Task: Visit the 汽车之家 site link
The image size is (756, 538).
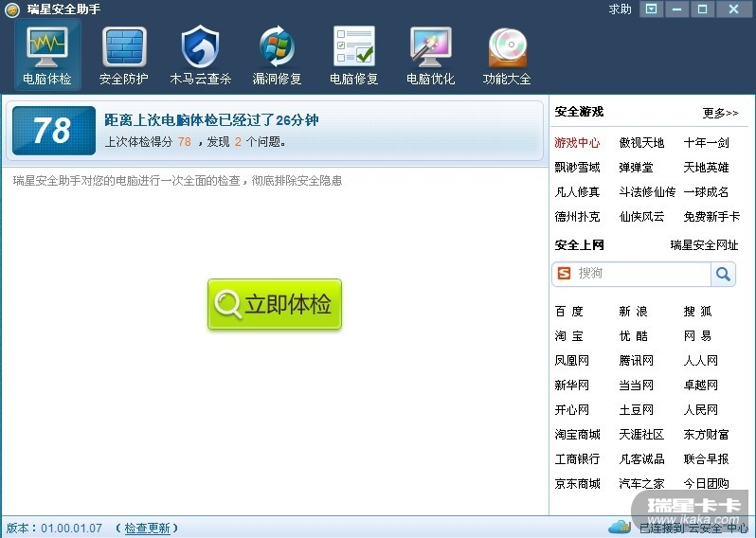Action: [x=641, y=483]
